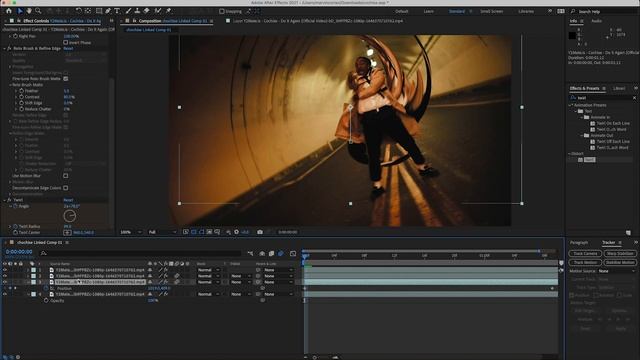This screenshot has height=360, width=640.
Task: Expand the Twist Radius property
Action: (x=10, y=227)
